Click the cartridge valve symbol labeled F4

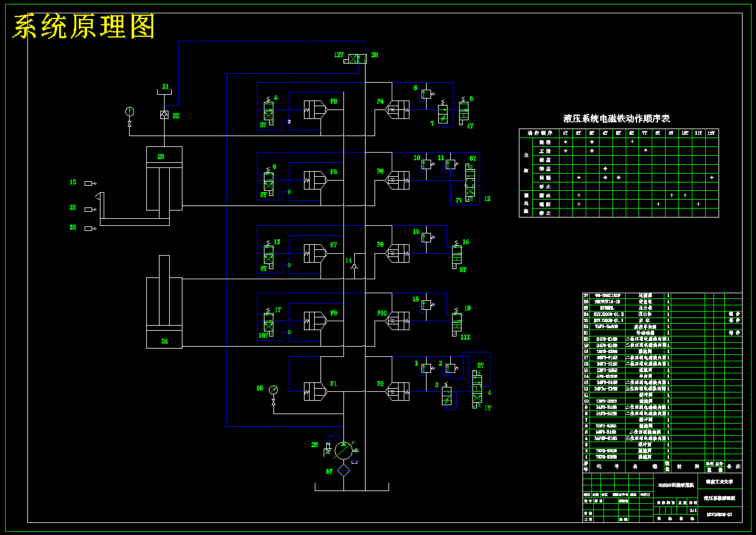pyautogui.click(x=398, y=109)
